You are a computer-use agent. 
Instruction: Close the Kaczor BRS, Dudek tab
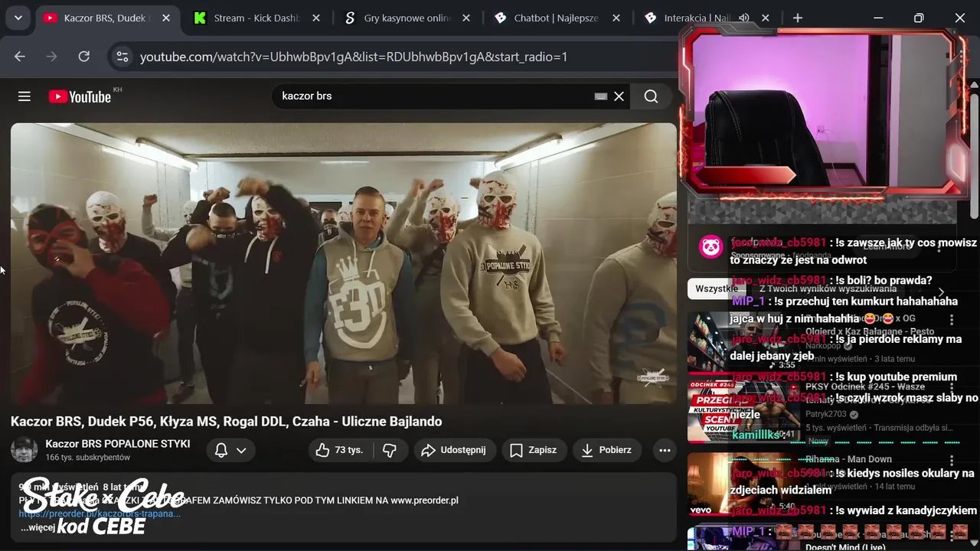166,18
